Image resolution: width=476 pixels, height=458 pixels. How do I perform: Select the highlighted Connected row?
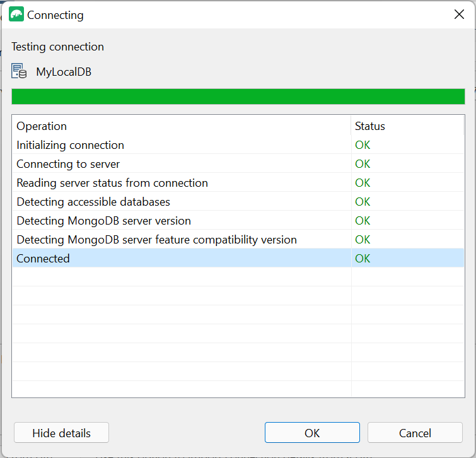coord(238,258)
